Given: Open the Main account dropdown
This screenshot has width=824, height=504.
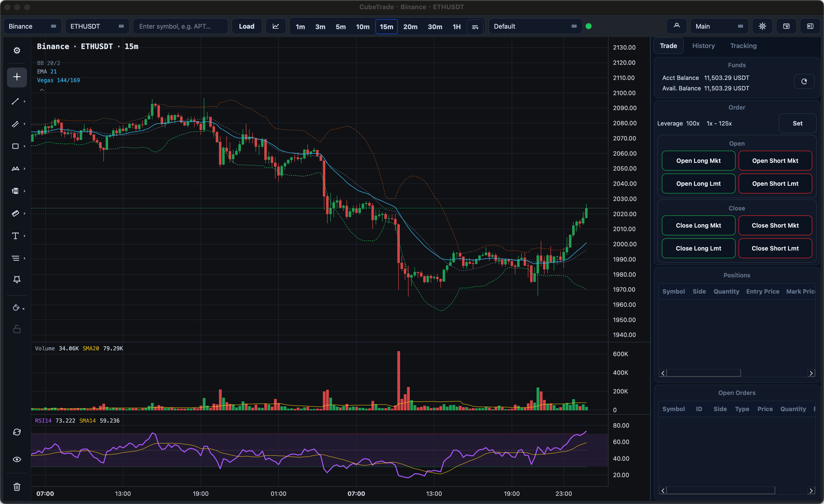Looking at the screenshot, I should coord(719,26).
